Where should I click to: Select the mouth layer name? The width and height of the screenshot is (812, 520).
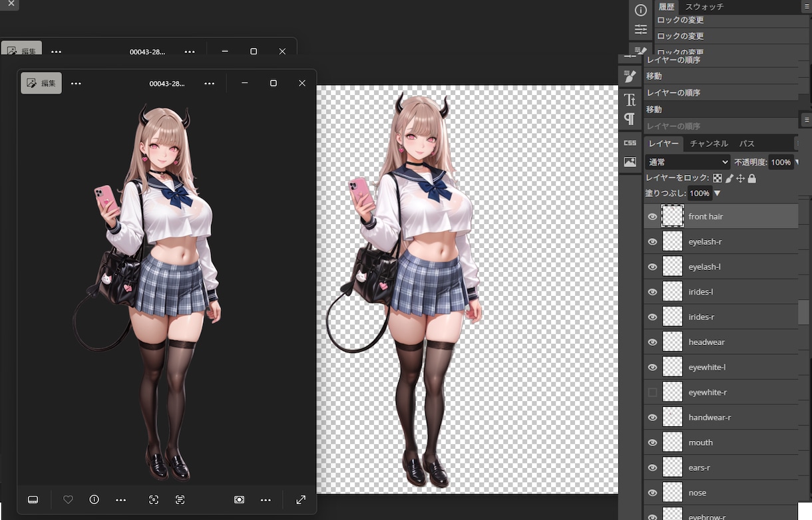tap(700, 443)
